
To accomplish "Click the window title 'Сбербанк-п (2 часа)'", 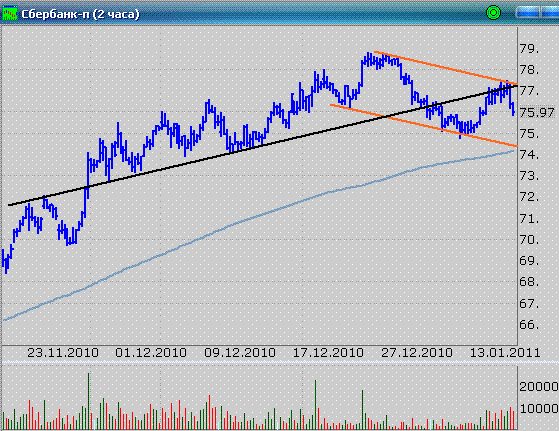I will (x=80, y=14).
